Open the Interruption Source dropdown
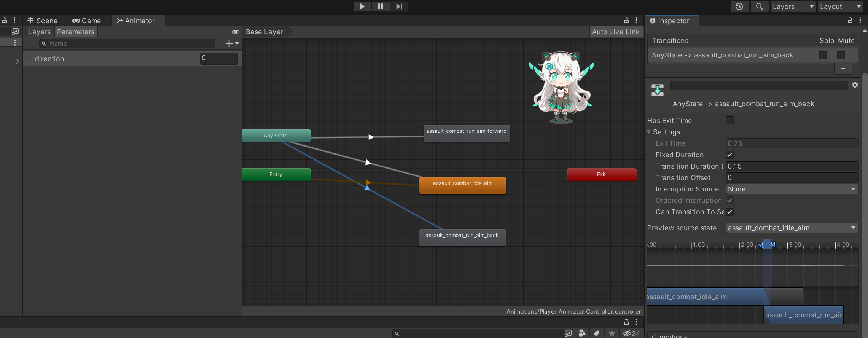The height and width of the screenshot is (338, 868). (x=792, y=189)
